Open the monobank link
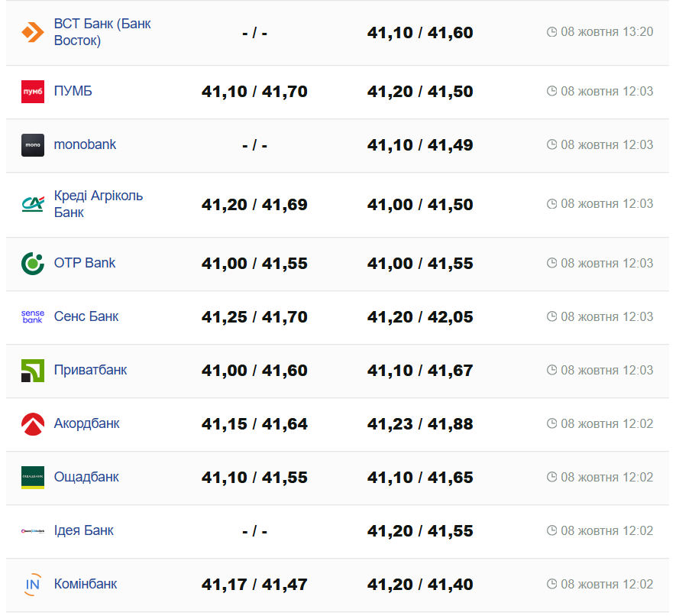Screen dimensions: 692x616 click(x=85, y=144)
